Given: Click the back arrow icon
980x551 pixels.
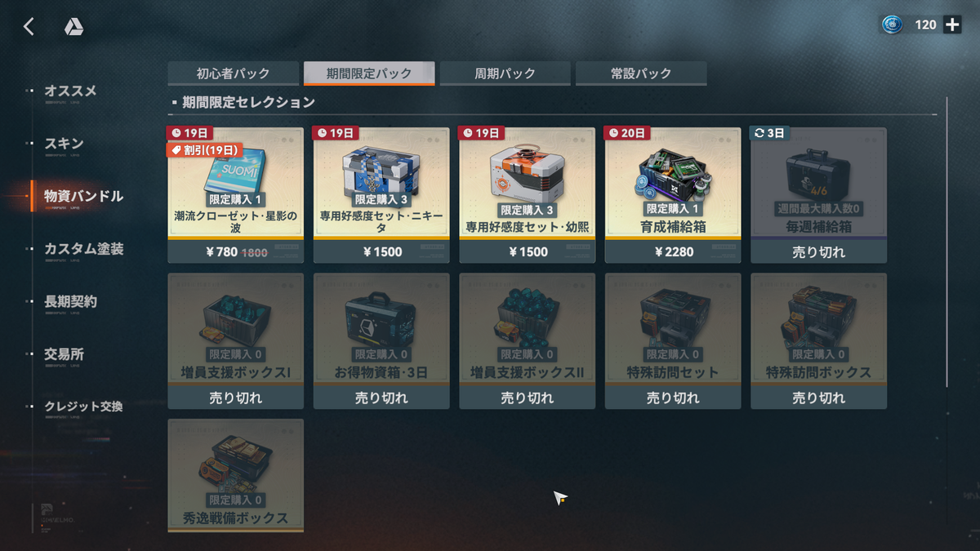Looking at the screenshot, I should point(29,27).
